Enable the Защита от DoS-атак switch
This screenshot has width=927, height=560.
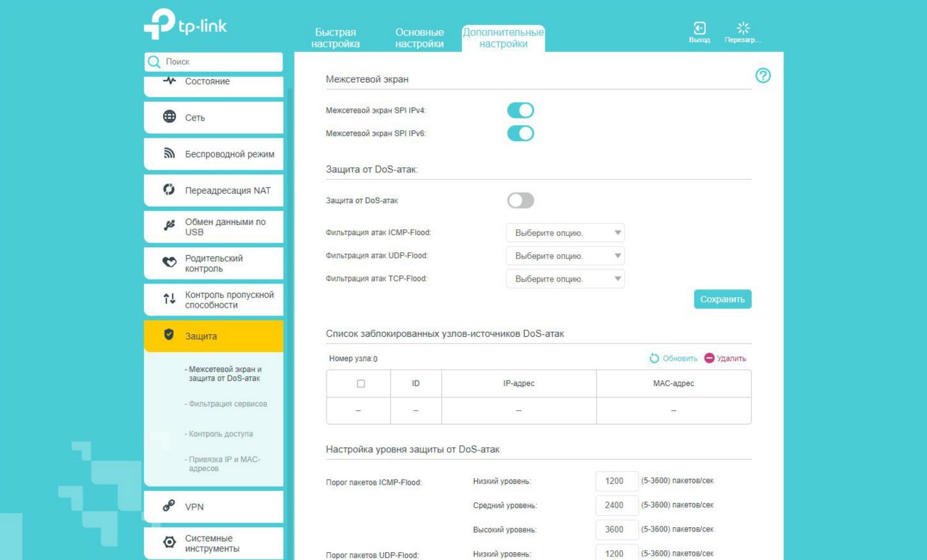click(x=520, y=201)
